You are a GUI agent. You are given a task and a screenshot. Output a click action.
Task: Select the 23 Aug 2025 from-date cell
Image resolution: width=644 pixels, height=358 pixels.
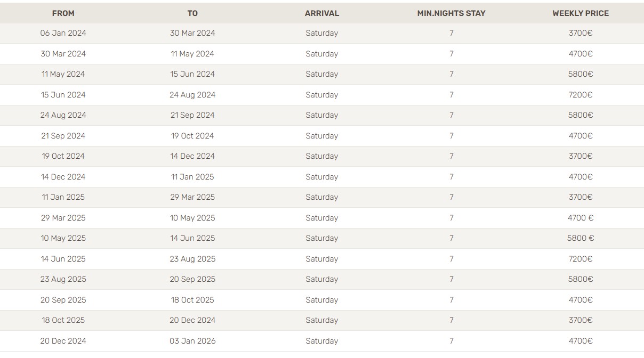tap(63, 279)
